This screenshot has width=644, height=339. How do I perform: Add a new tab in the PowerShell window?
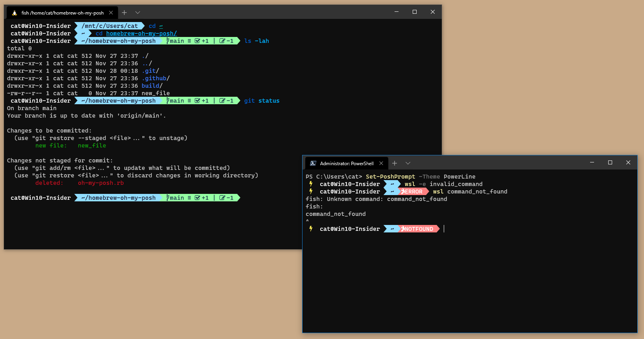(395, 163)
